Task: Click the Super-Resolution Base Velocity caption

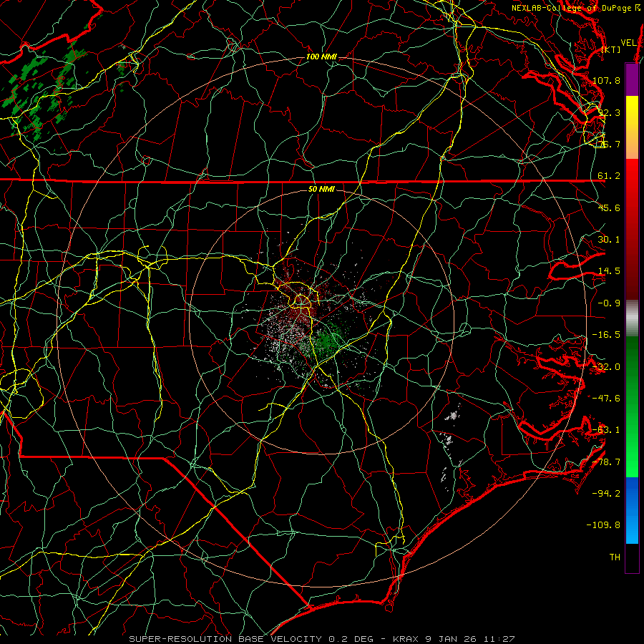Action: [x=322, y=639]
